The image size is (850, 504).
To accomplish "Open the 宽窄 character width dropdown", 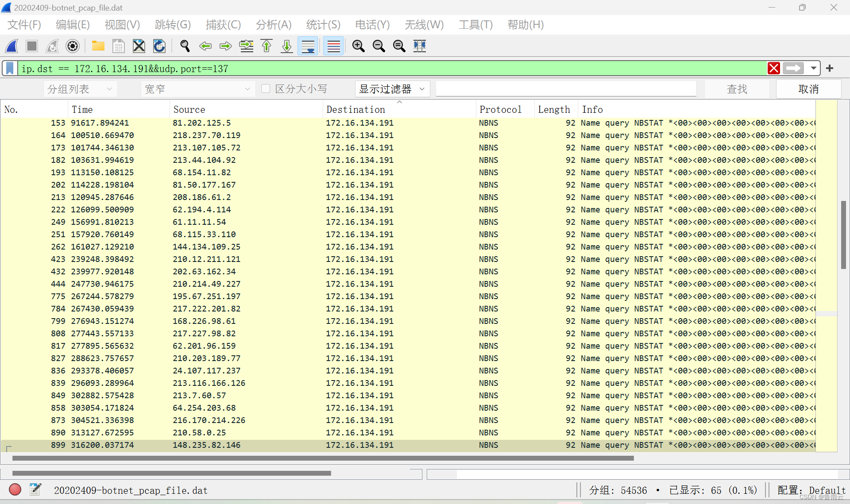I will point(197,89).
